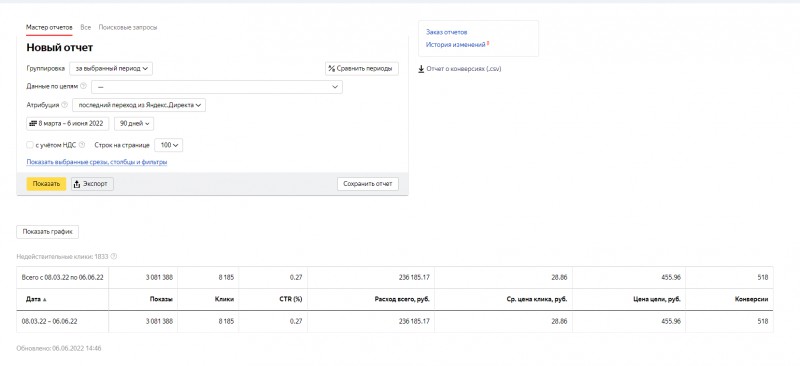This screenshot has height=366, width=800.
Task: Click help icon next to Недействительные клики
Action: coord(114,256)
